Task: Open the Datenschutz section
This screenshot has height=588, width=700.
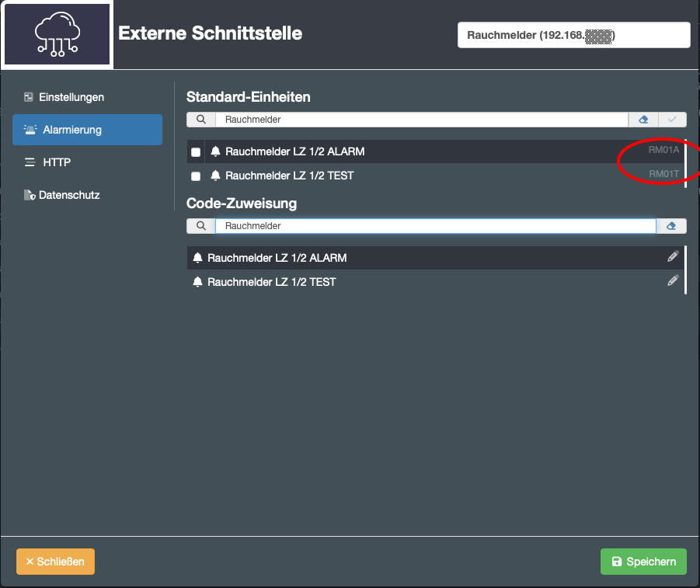Action: pos(68,195)
